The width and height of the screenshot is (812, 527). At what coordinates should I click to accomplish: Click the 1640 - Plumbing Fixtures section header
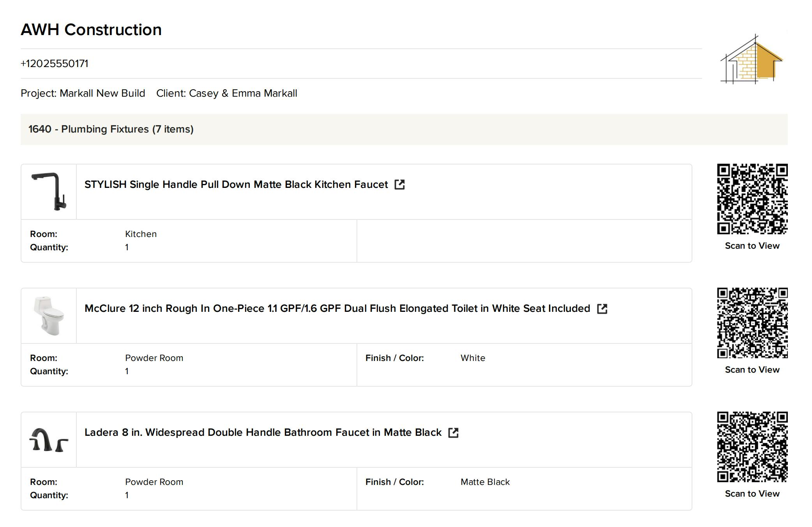(111, 129)
